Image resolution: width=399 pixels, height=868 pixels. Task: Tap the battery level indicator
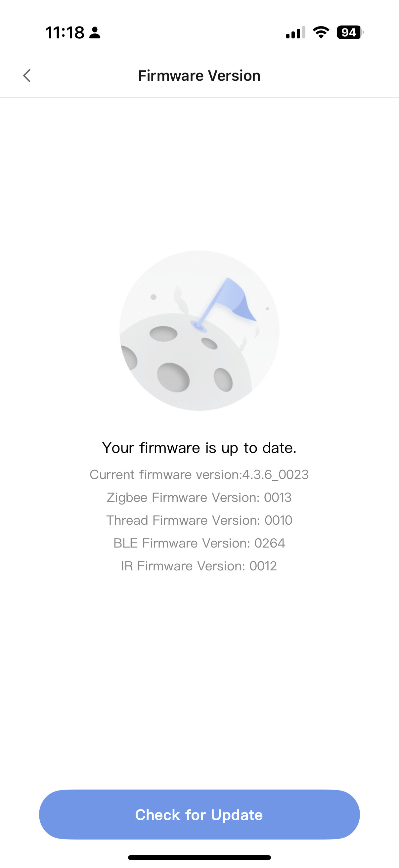pyautogui.click(x=349, y=32)
